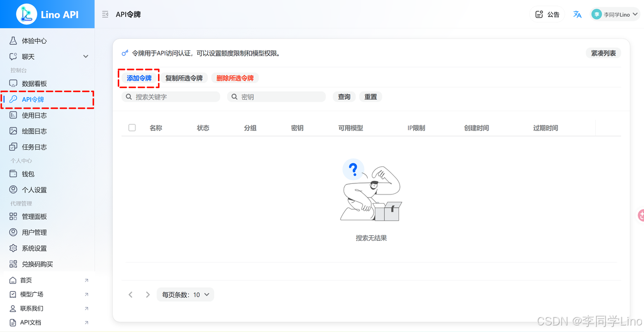644x332 pixels.
Task: Toggle the 紧凑列表 compact list view
Action: pyautogui.click(x=603, y=52)
